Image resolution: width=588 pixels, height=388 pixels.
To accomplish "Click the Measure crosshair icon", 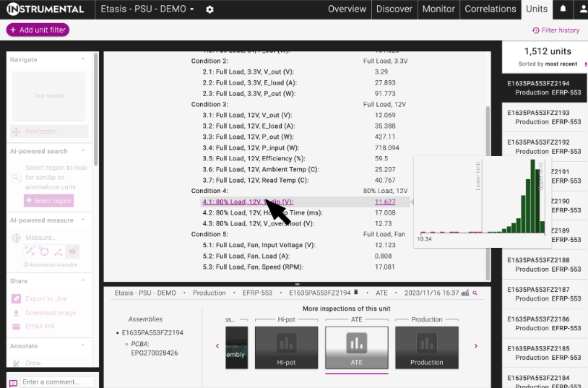I will point(16,238).
